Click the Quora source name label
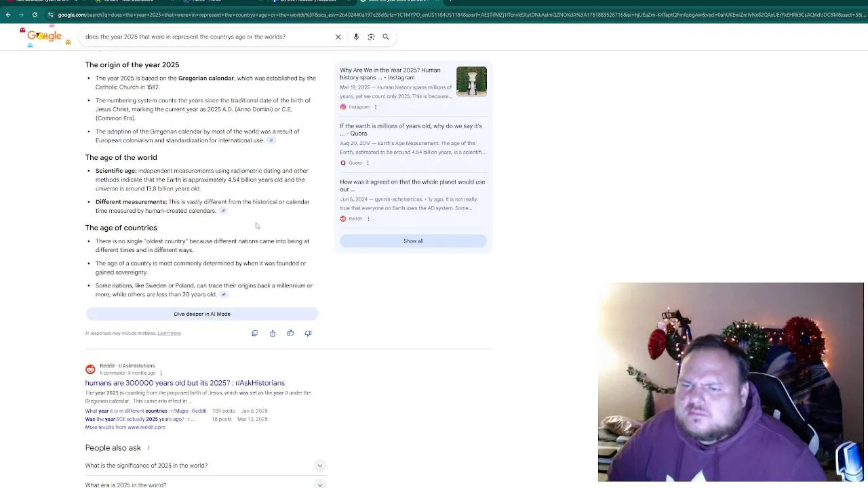This screenshot has width=868, height=488. 355,163
